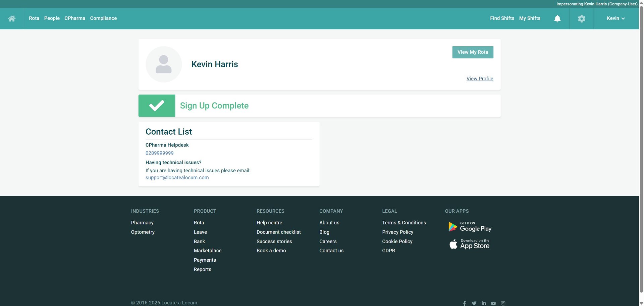The width and height of the screenshot is (644, 306).
Task: Open the Twitter footer icon
Action: 474,303
